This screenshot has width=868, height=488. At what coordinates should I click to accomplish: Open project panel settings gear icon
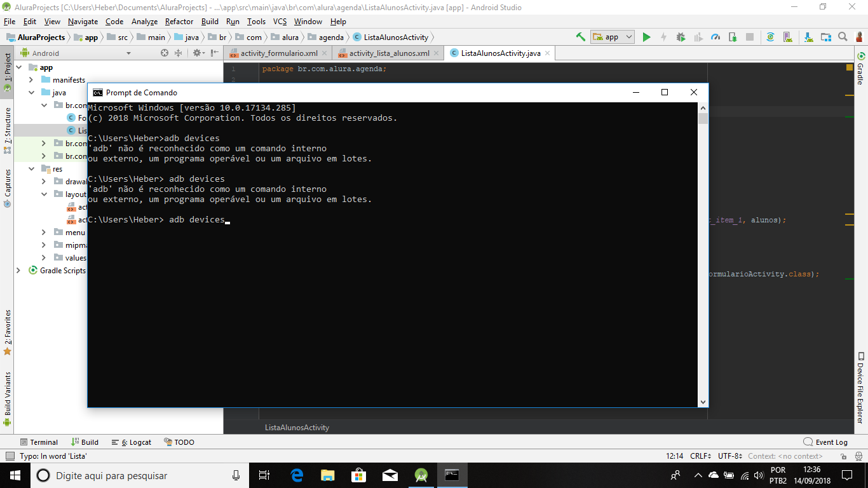point(198,53)
